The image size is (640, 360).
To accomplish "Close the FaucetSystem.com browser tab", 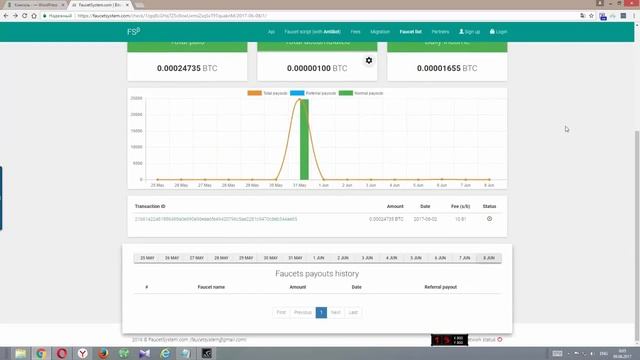I will [127, 5].
